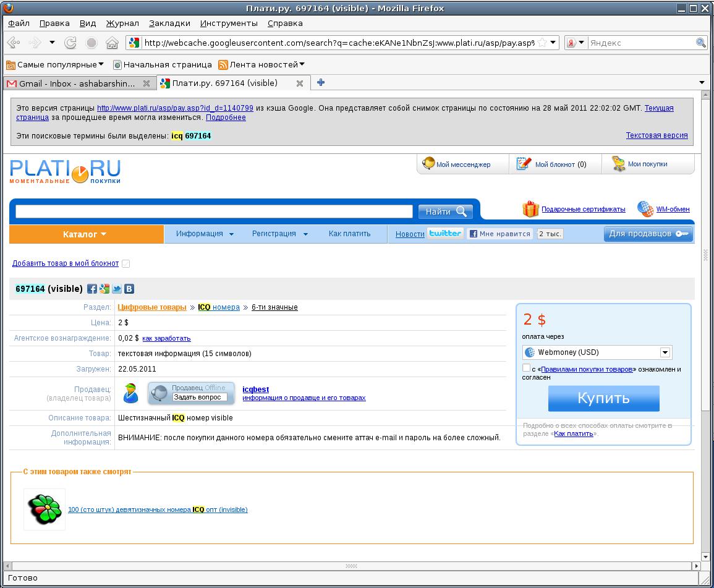Close the Плати.ру tab
The height and width of the screenshot is (588, 714).
tap(300, 83)
